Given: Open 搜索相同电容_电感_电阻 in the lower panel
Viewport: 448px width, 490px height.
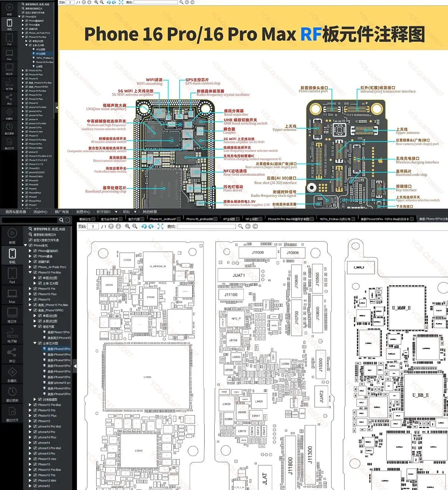Looking at the screenshot, I should point(49,229).
